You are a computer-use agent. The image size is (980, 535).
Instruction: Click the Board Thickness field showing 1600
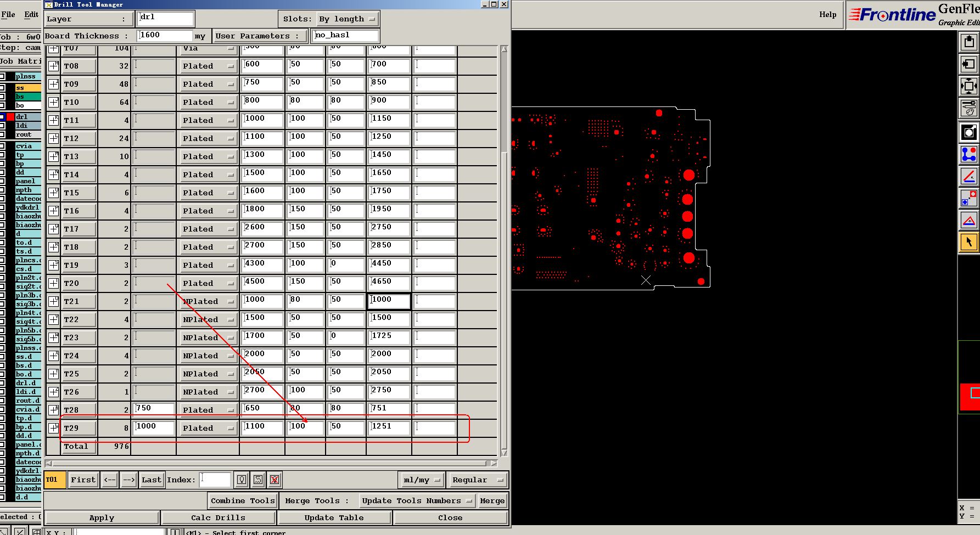[x=165, y=36]
